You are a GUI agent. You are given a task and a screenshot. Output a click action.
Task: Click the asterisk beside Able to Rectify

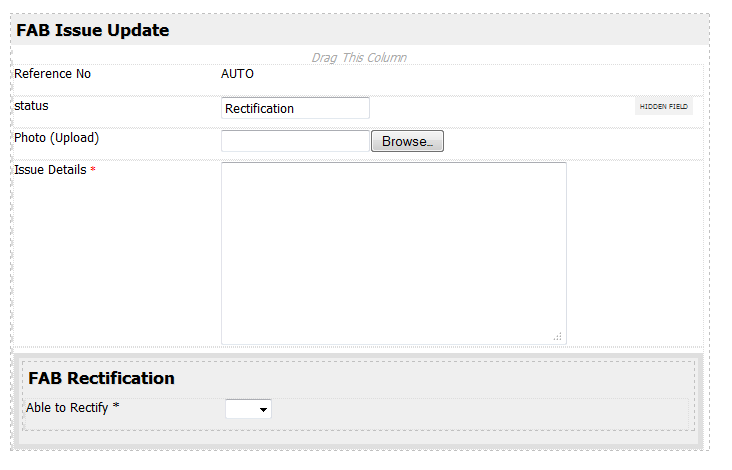116,408
